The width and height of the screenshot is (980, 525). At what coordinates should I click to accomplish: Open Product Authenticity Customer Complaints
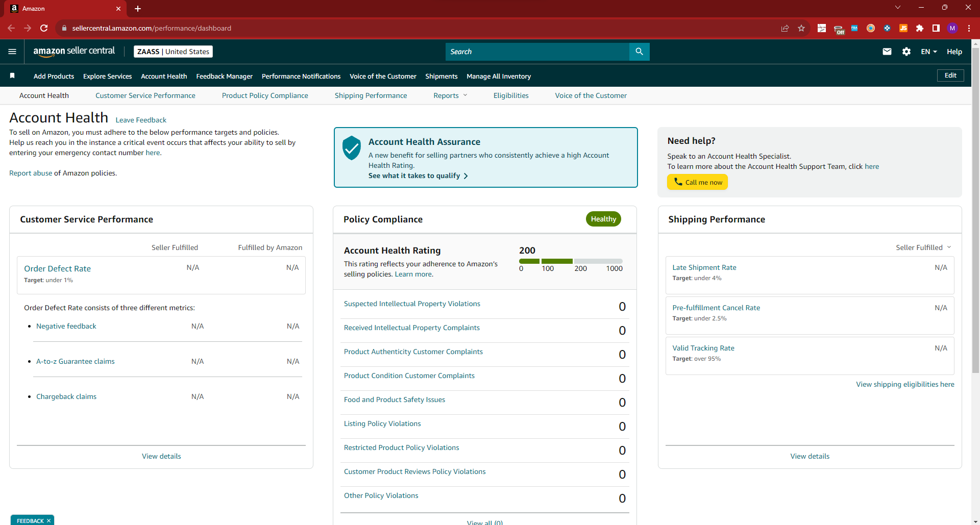pyautogui.click(x=413, y=352)
